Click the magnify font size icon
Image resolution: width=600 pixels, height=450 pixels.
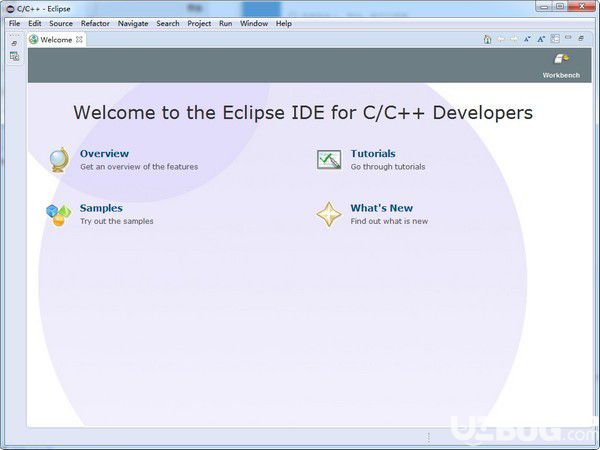click(541, 39)
